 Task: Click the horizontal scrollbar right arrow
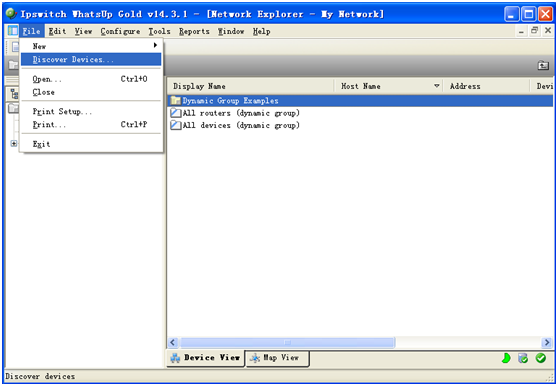(x=546, y=342)
